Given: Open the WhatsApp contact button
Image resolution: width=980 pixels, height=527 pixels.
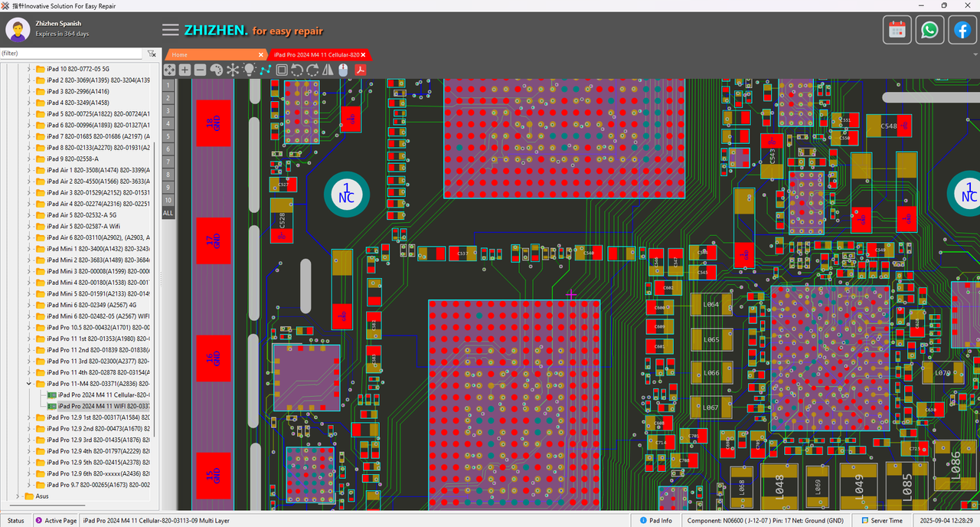Looking at the screenshot, I should tap(929, 30).
